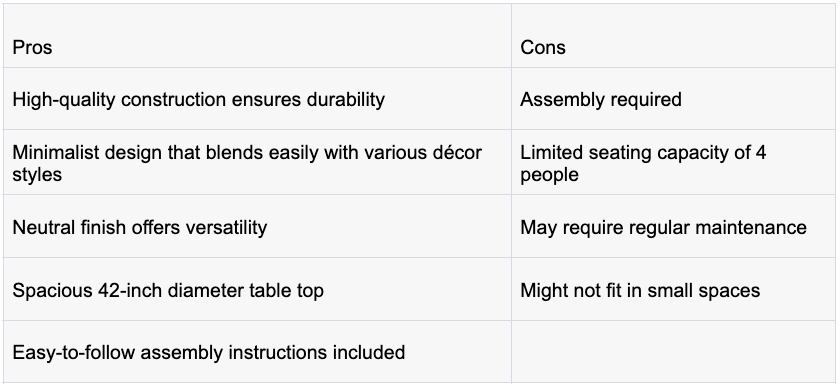Screen dimensions: 840x388
Task: Select the Limited seating capacity cell
Action: [674, 162]
